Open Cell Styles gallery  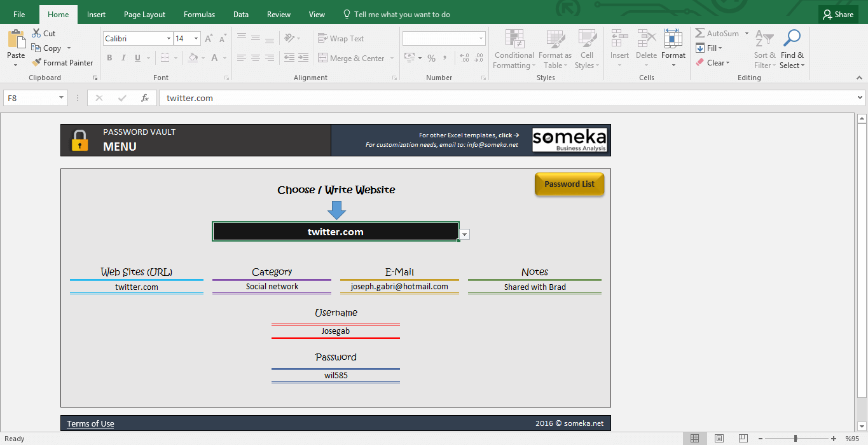pyautogui.click(x=586, y=50)
